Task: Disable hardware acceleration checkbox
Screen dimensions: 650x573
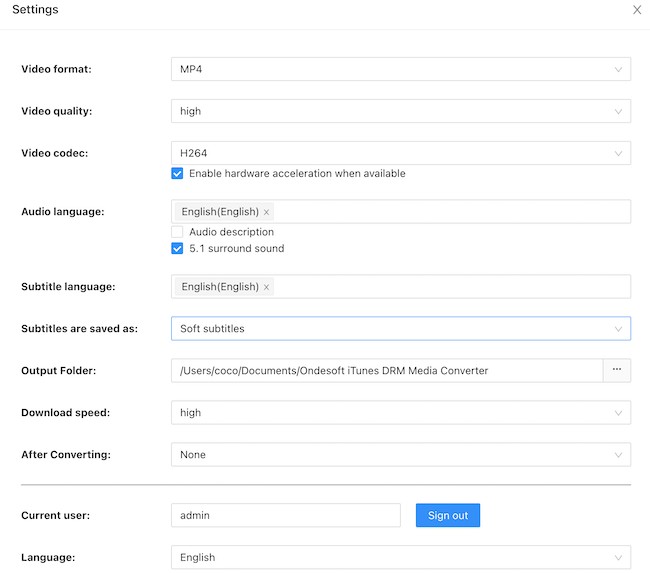Action: (177, 173)
